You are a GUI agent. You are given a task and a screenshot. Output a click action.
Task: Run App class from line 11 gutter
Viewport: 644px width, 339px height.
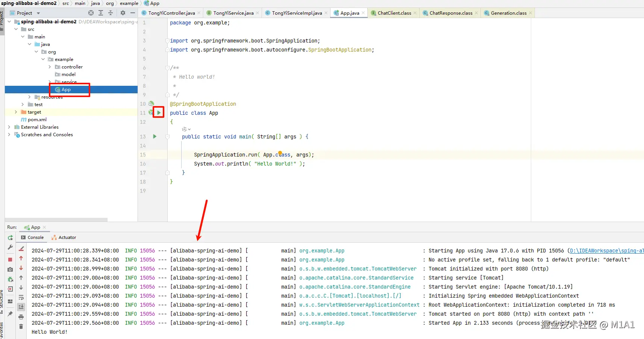(159, 112)
